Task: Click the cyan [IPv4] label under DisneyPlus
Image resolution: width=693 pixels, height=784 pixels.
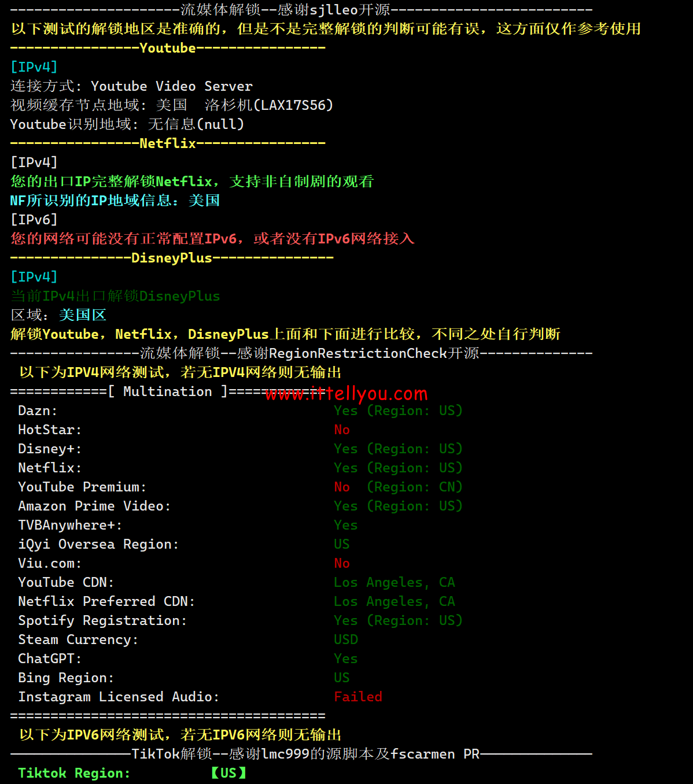Action: pos(34,277)
